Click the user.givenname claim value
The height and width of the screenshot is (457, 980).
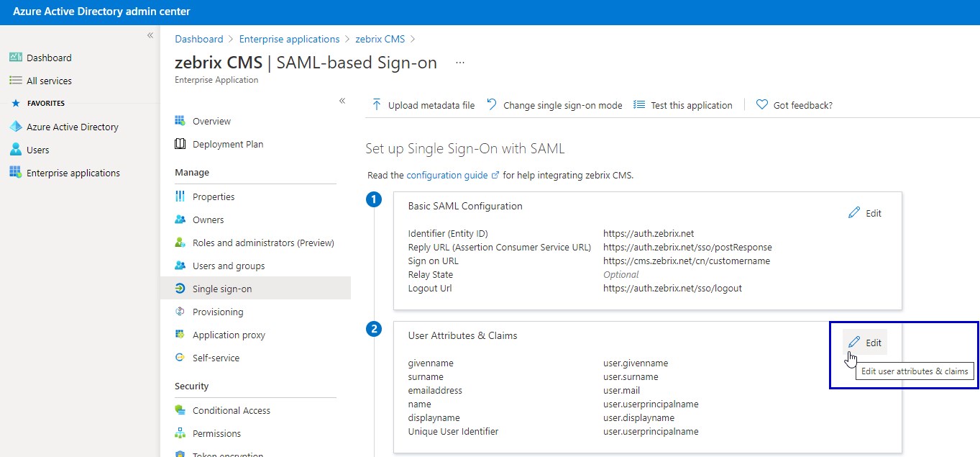(x=636, y=363)
